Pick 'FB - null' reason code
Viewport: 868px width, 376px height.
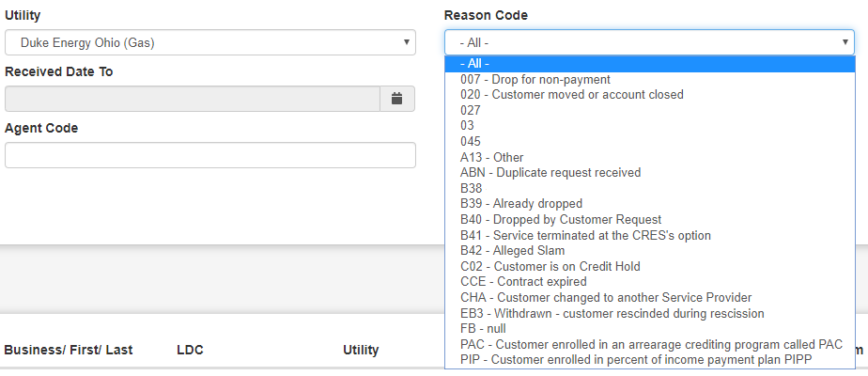click(650, 329)
